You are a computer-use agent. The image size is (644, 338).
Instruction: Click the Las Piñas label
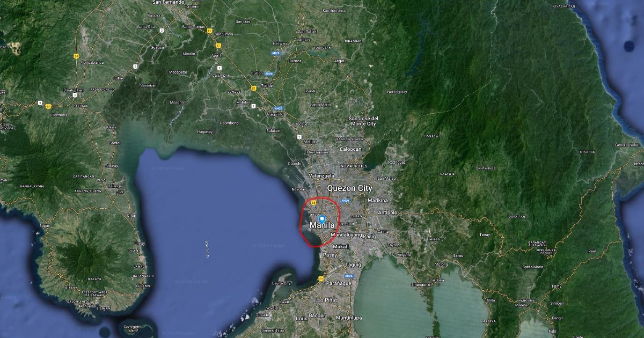[326, 300]
